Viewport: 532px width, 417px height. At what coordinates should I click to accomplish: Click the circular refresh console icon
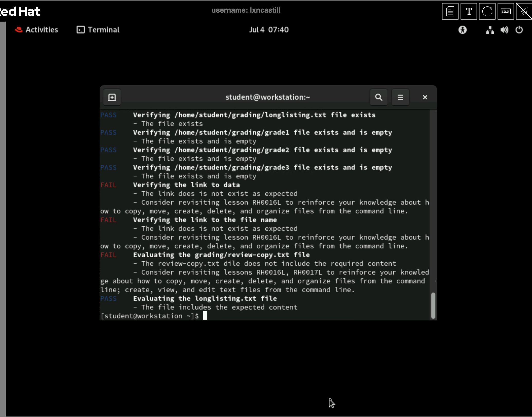pos(487,12)
